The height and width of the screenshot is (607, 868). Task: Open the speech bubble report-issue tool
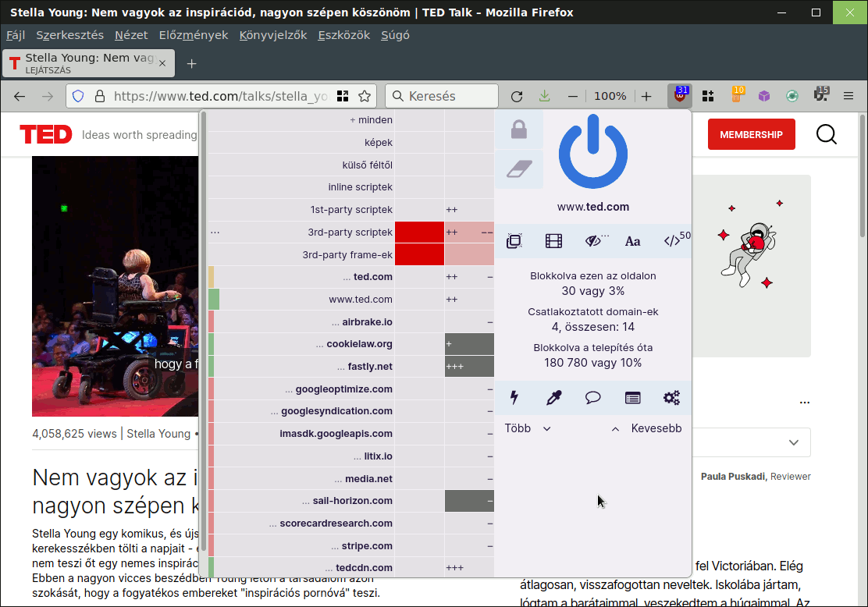[x=593, y=397]
